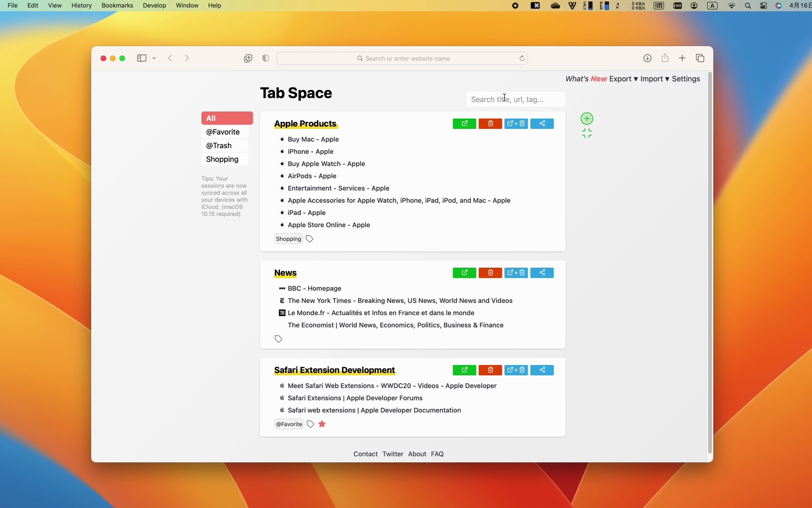Share Safari Extension Development session

(x=542, y=370)
